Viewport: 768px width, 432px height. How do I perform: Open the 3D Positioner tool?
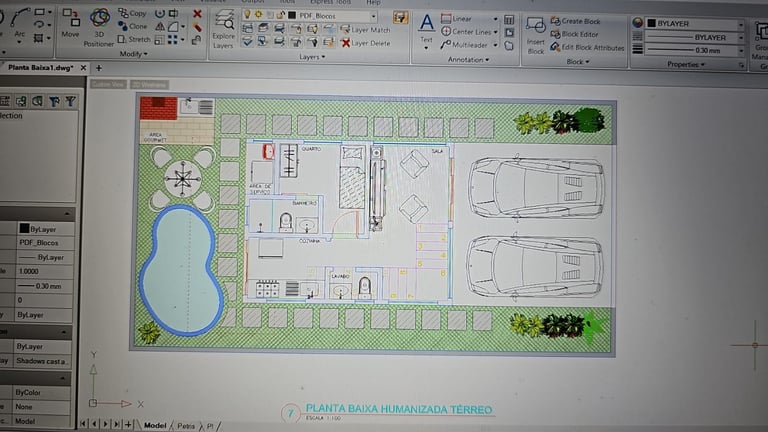(x=99, y=27)
